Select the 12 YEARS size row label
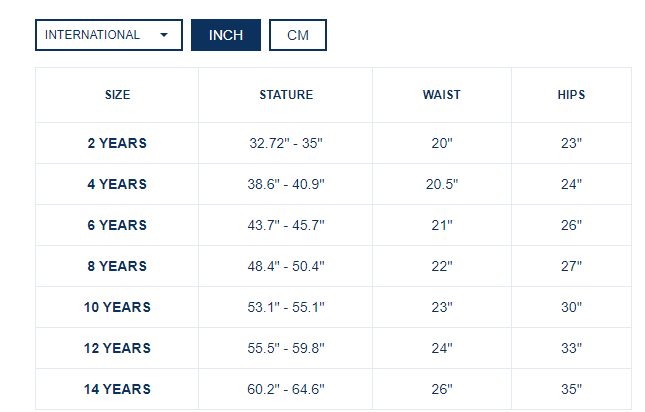Viewport: 645px width, 412px height. (x=117, y=348)
